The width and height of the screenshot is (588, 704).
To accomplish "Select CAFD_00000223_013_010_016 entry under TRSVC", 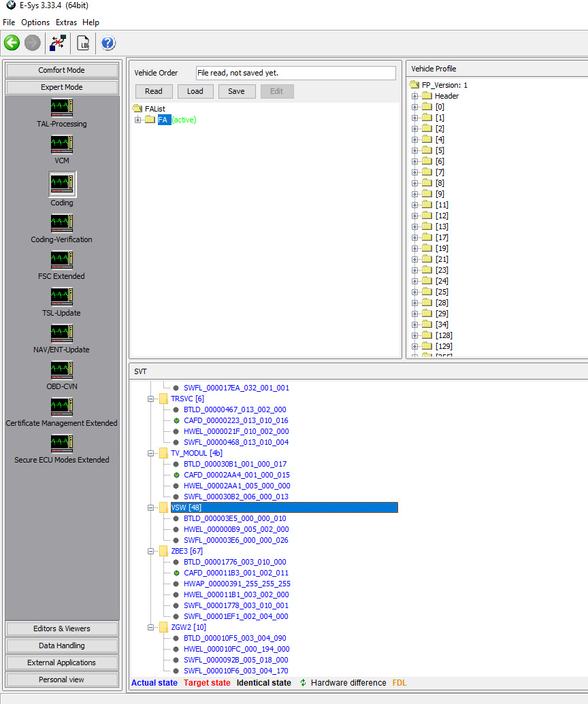I will coord(235,420).
